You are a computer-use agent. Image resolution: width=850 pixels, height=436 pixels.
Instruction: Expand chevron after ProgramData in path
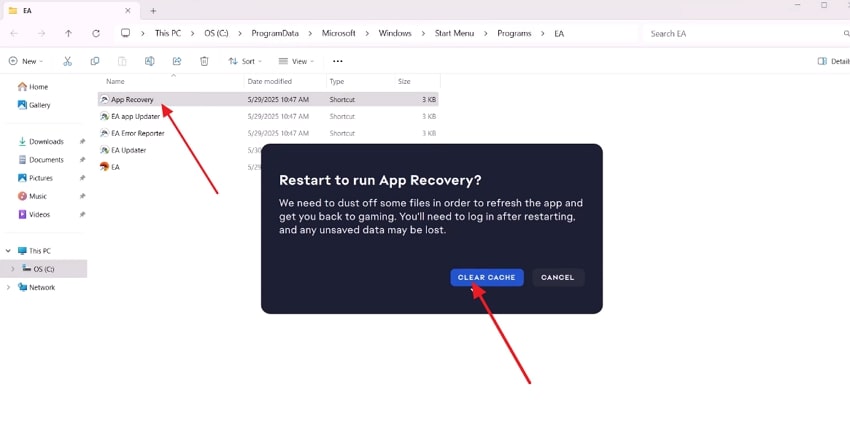click(x=310, y=34)
